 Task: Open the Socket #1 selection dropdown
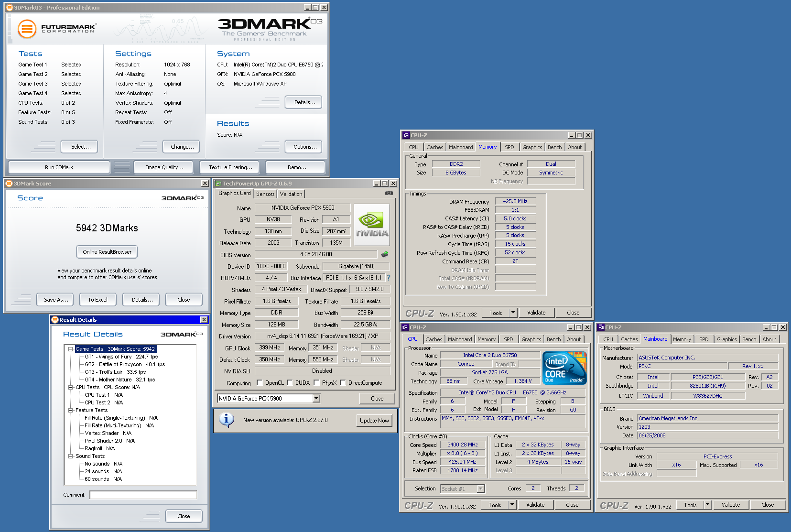[481, 489]
